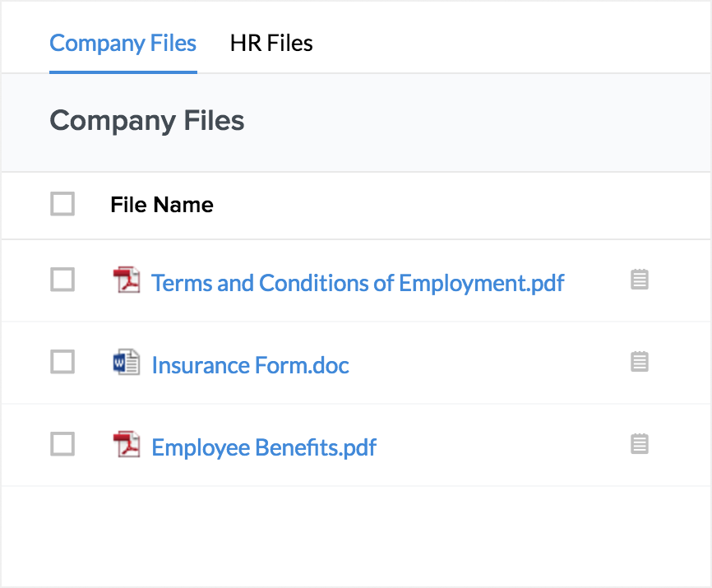Switch to the HR Files tab
This screenshot has width=712, height=588.
click(x=271, y=43)
